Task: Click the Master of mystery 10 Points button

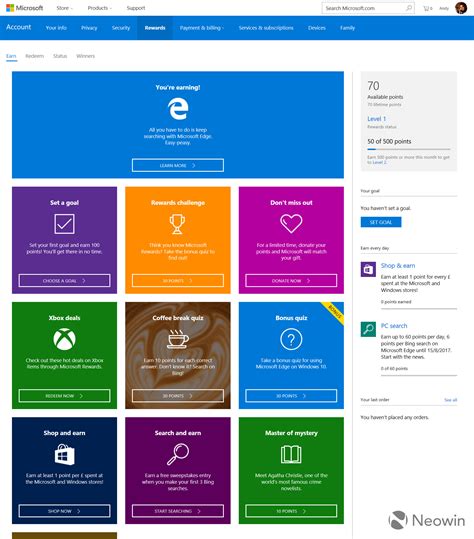Action: click(291, 511)
